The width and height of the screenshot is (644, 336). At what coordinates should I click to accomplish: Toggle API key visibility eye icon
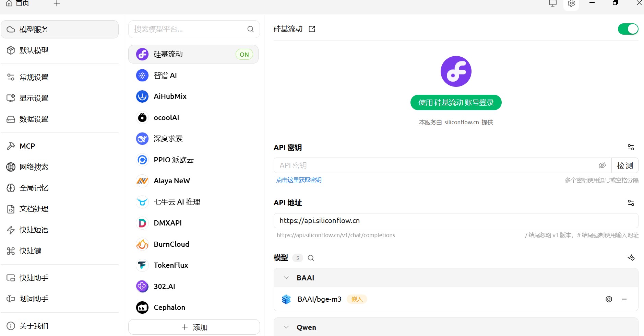(x=602, y=165)
